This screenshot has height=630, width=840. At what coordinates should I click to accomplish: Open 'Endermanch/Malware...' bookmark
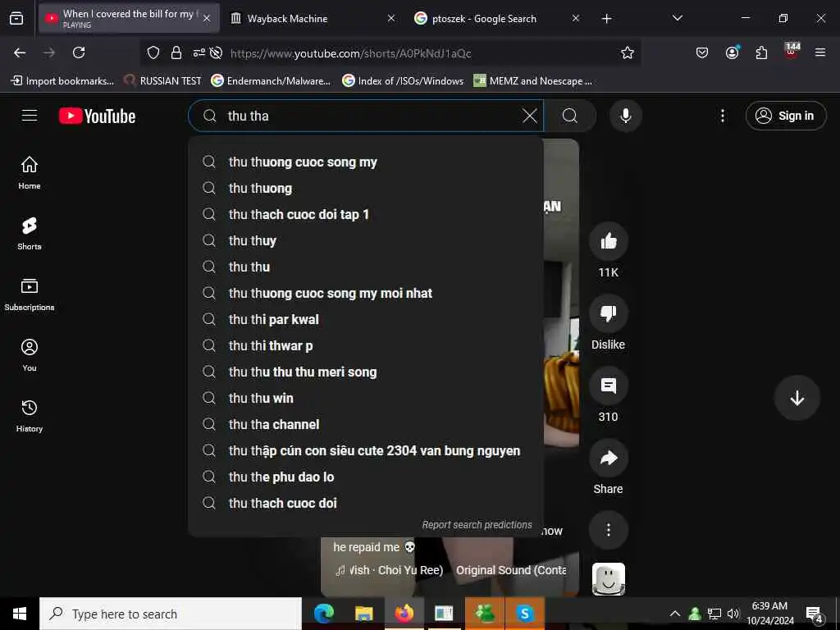(x=271, y=81)
